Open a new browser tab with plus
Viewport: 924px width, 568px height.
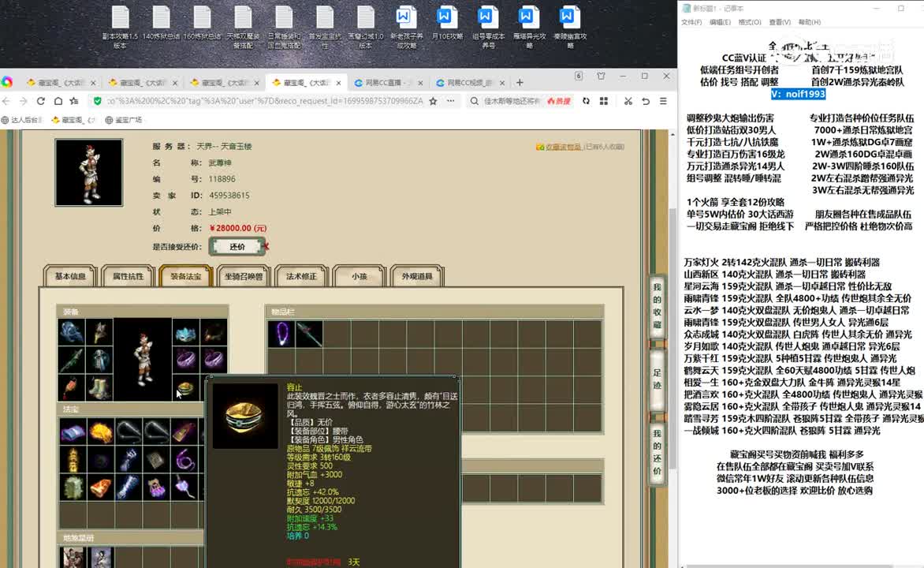520,83
